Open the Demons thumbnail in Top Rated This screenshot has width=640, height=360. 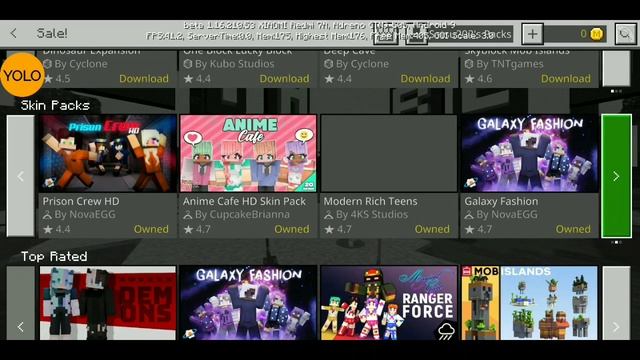click(x=108, y=303)
